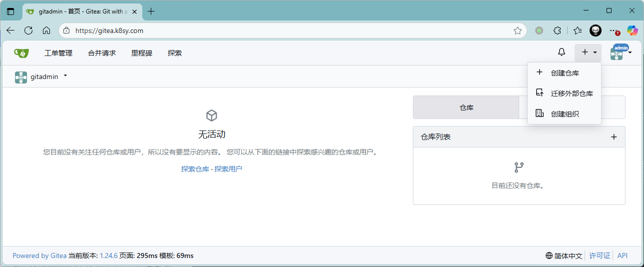Image resolution: width=644 pixels, height=267 pixels.
Task: Collapse the plus create dropdown
Action: [x=589, y=52]
